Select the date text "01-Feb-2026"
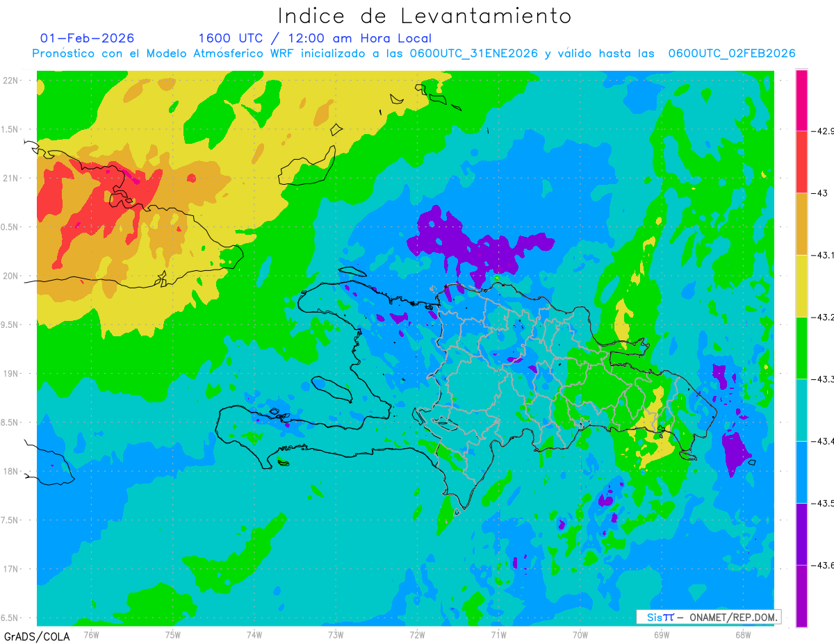Screen dimensions: 834x644 (x=88, y=38)
